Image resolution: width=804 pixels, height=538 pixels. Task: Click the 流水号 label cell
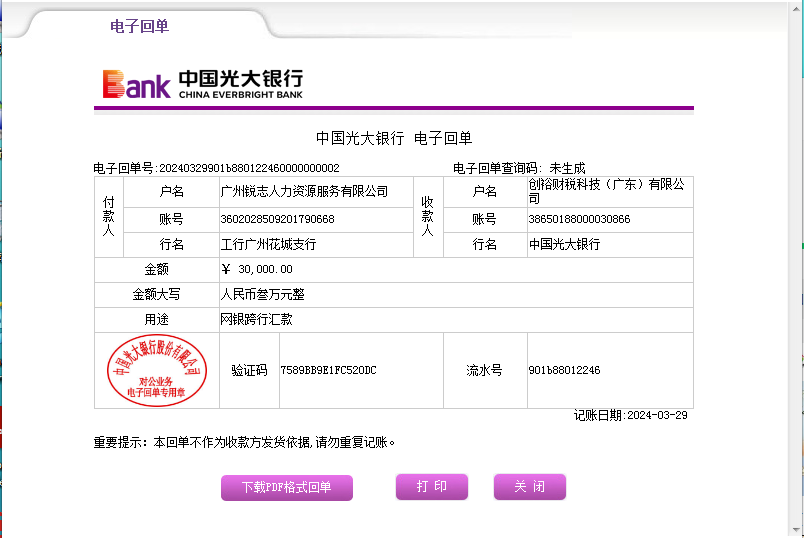[485, 370]
